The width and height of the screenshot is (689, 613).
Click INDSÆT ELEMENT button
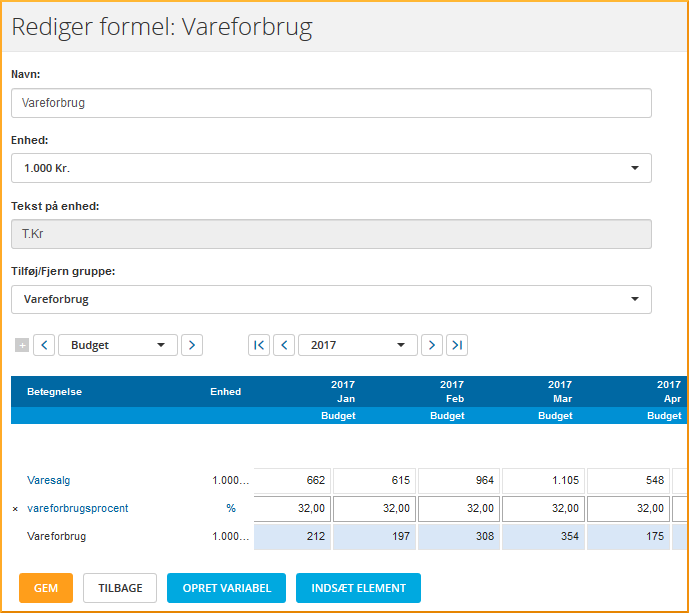(x=358, y=588)
